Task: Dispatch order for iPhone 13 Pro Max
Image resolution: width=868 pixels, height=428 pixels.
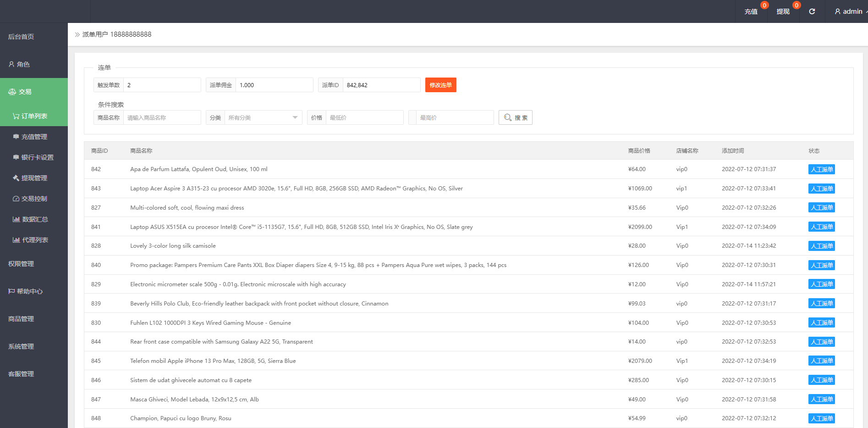Action: (821, 361)
